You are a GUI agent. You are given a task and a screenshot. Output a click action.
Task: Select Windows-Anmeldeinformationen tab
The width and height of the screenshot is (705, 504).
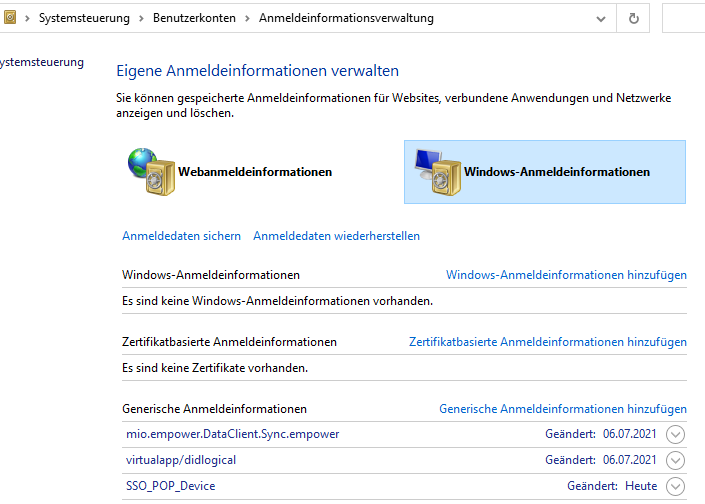[x=545, y=172]
